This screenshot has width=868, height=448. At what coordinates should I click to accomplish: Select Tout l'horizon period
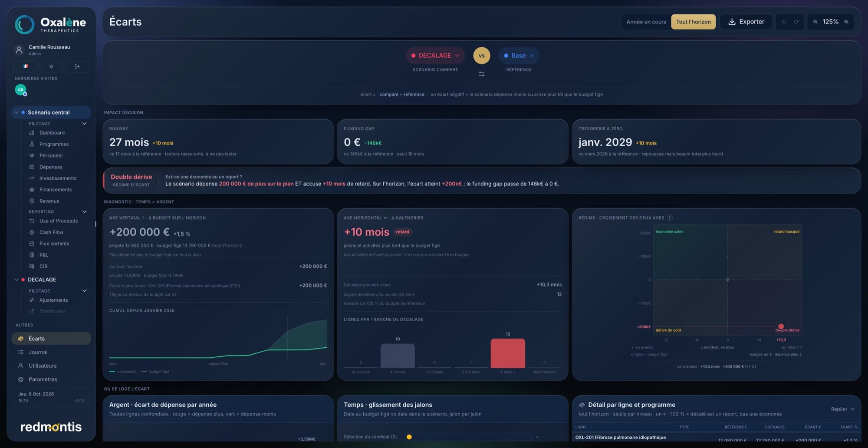coord(693,22)
